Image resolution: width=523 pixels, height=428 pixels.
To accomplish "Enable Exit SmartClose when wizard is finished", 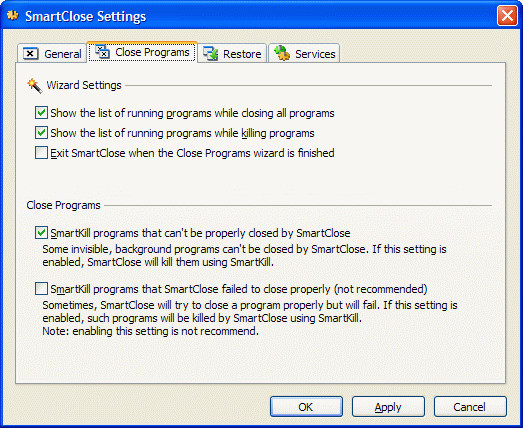I will coord(41,153).
